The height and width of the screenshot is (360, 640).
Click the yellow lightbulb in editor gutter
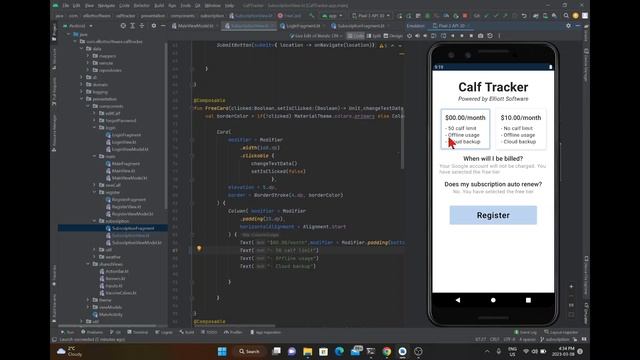tap(199, 248)
